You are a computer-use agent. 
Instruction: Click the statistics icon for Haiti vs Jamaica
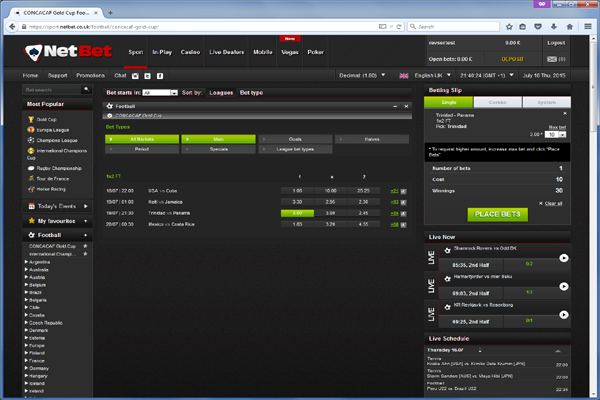(x=403, y=202)
